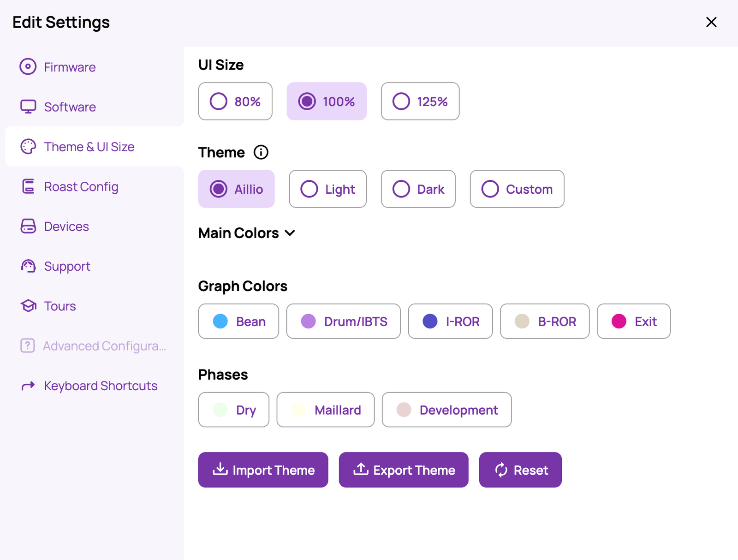Viewport: 738px width, 560px height.
Task: Click the Roast Config icon in sidebar
Action: click(x=28, y=186)
